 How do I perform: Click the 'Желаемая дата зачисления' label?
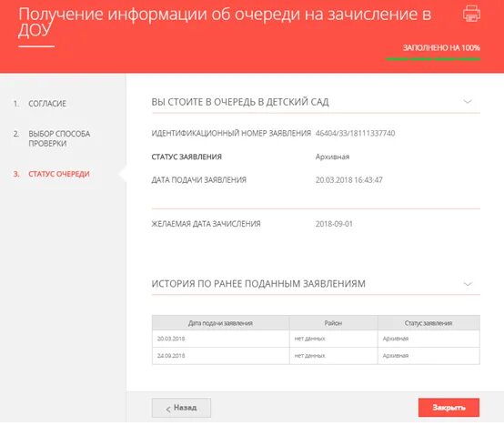point(206,224)
